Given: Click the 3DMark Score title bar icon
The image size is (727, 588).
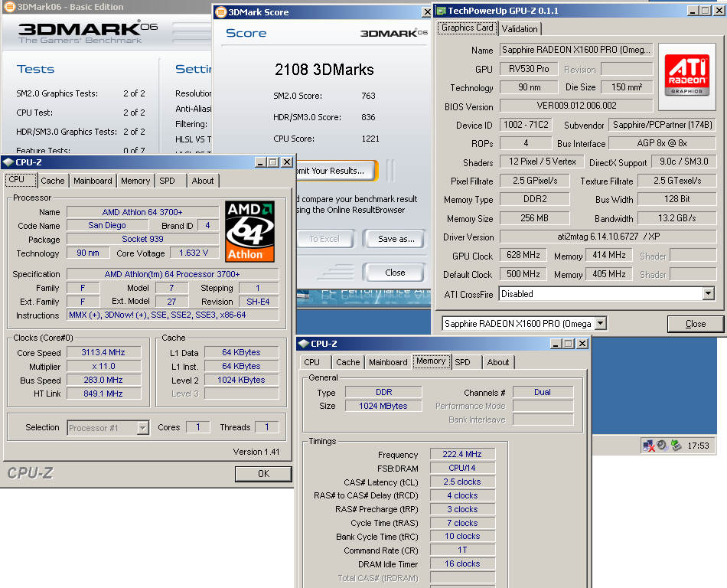Looking at the screenshot, I should [221, 12].
